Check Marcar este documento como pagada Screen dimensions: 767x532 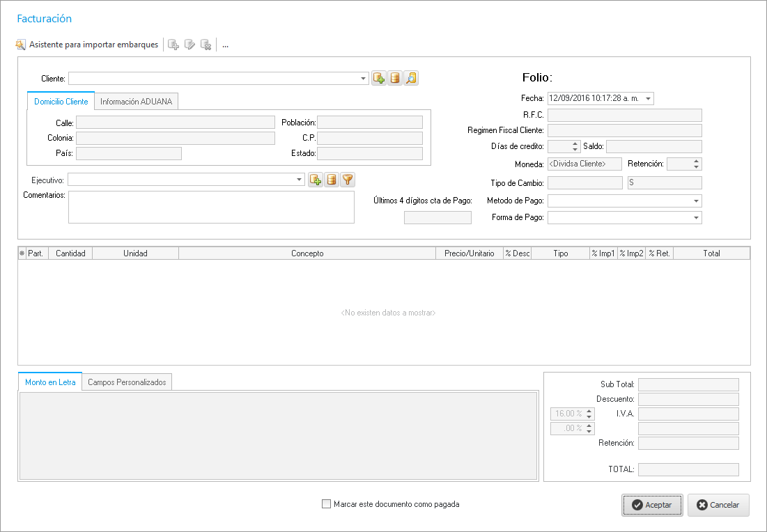pos(327,504)
